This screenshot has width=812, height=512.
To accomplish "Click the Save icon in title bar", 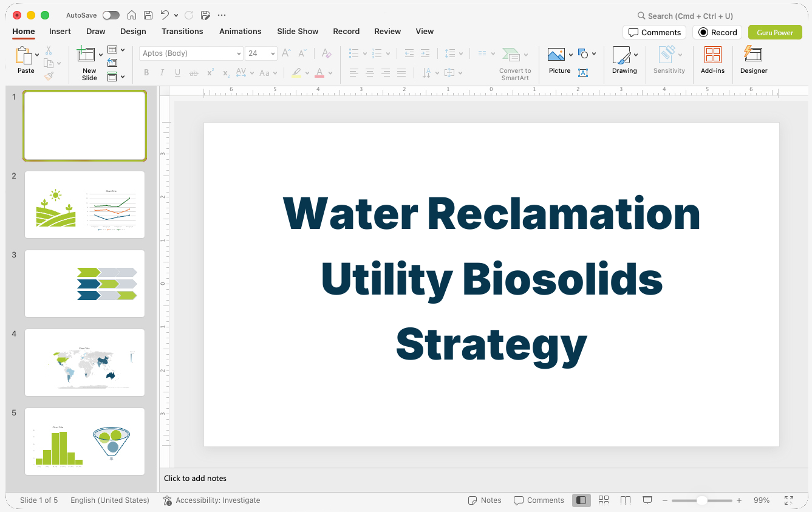I will 148,15.
